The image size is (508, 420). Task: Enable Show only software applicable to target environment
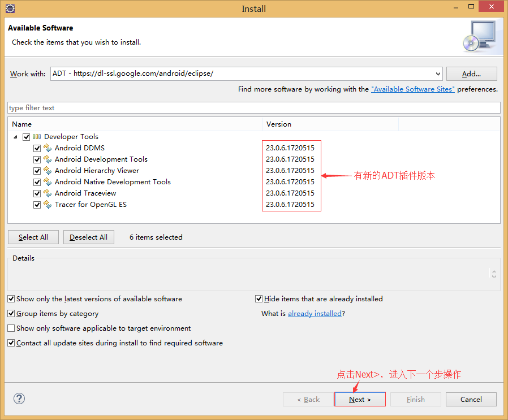point(11,328)
